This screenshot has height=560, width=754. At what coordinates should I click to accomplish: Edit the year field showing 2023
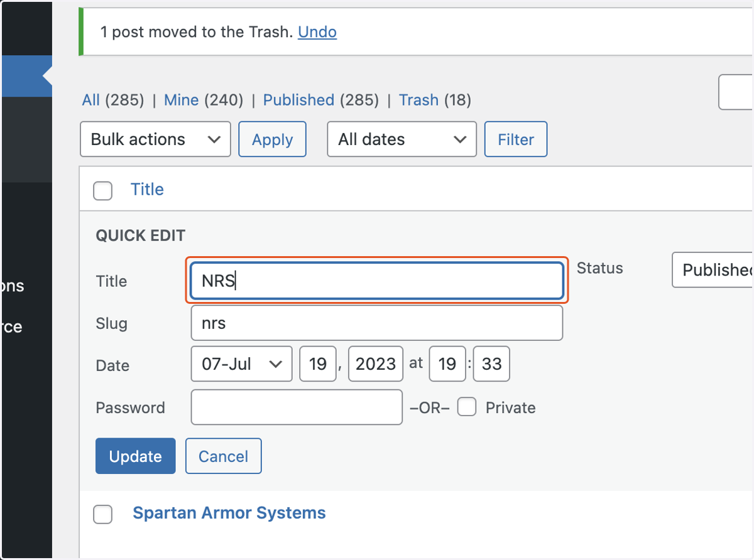pos(375,363)
